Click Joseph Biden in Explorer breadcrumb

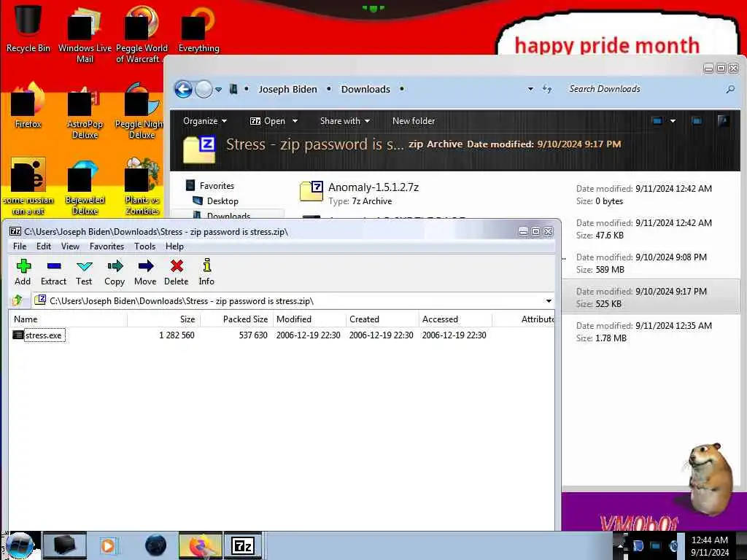(287, 89)
